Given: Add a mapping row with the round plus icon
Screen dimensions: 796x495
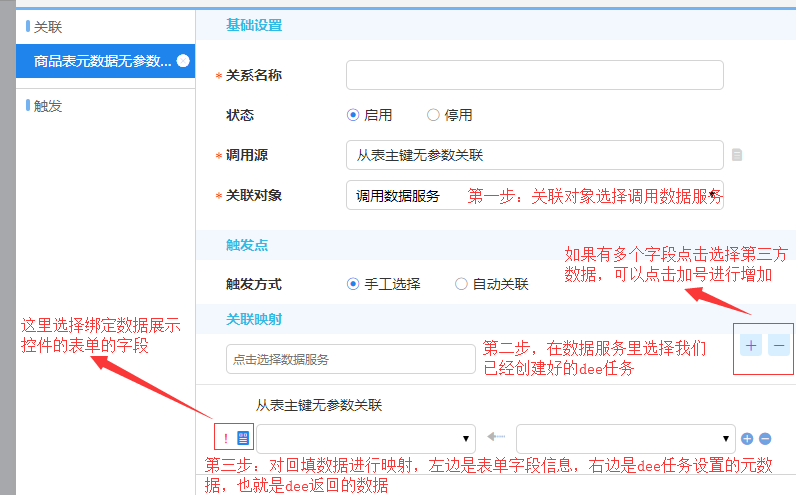Looking at the screenshot, I should [747, 439].
